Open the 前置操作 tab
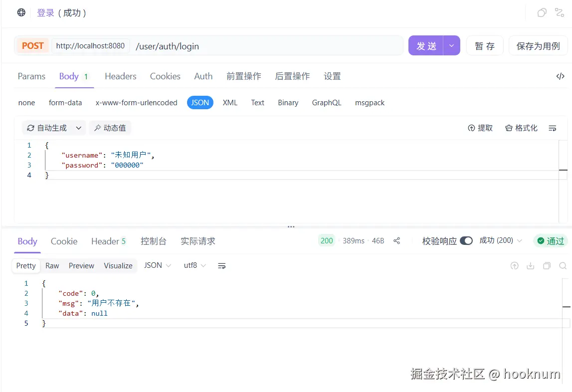The height and width of the screenshot is (392, 572). [244, 76]
